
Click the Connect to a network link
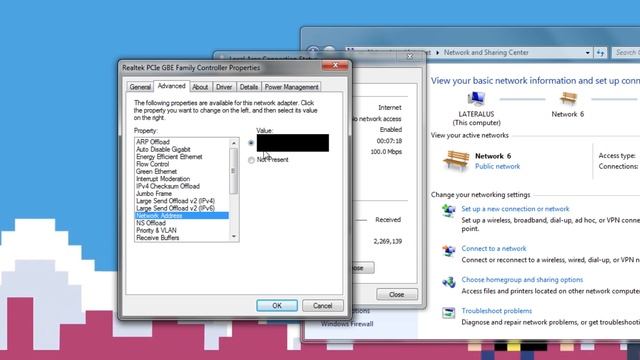pyautogui.click(x=494, y=249)
